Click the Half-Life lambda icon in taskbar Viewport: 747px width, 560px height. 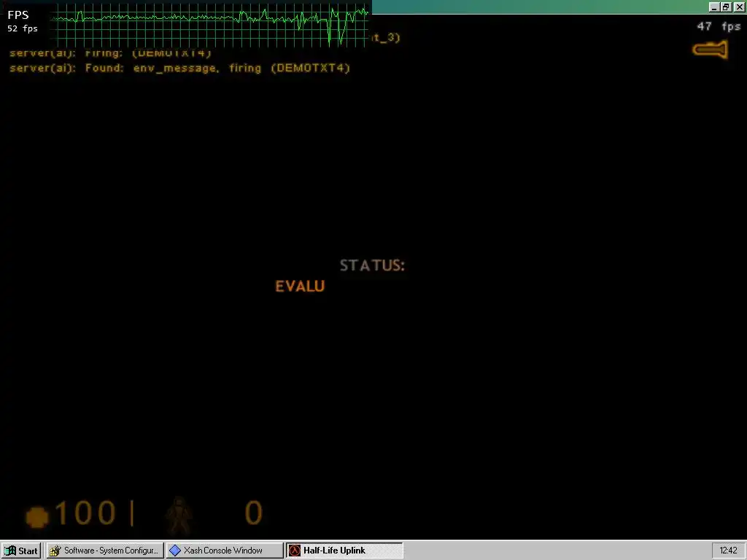click(x=295, y=551)
